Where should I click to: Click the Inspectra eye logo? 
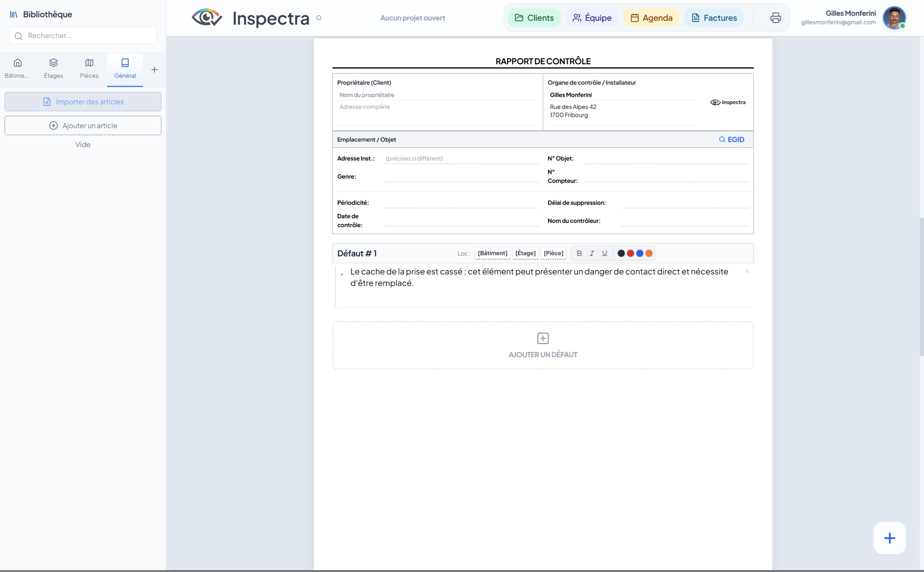(x=207, y=18)
